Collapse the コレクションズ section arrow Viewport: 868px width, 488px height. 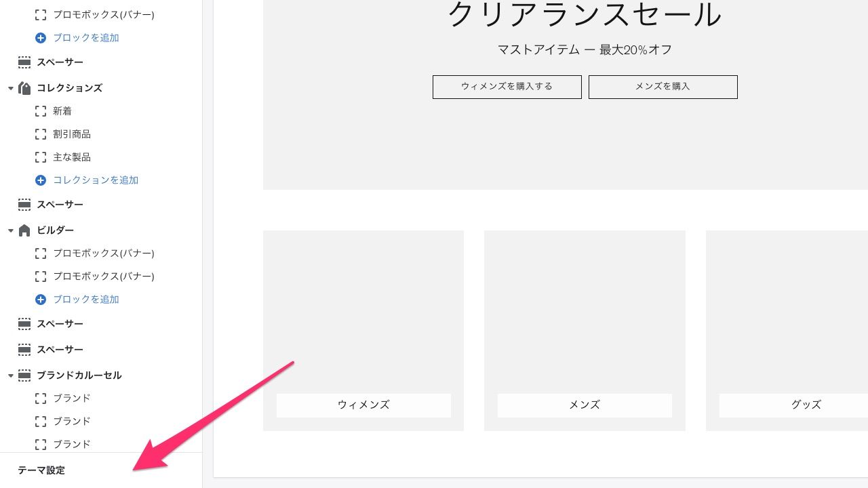click(x=11, y=88)
